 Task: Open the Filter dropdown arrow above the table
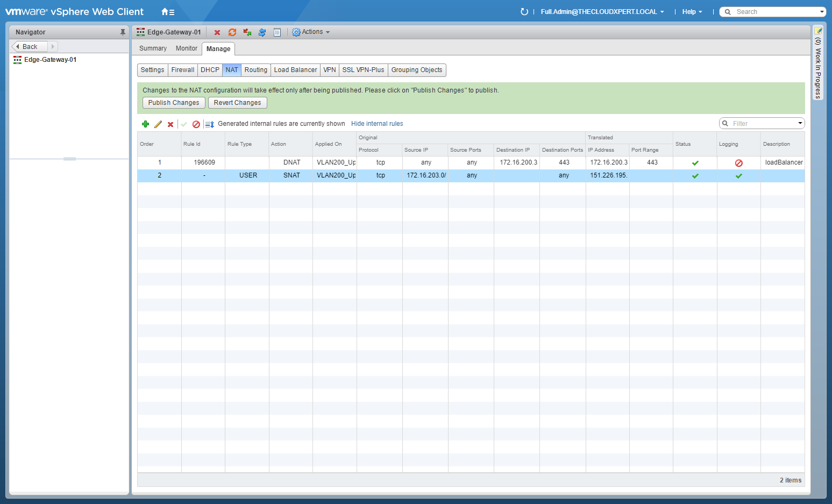tap(800, 123)
